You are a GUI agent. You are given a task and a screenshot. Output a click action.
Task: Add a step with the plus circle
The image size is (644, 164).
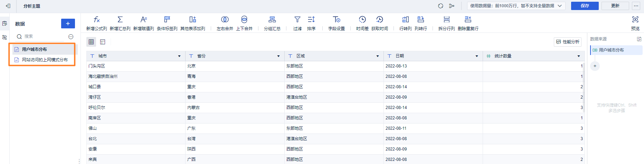click(595, 66)
